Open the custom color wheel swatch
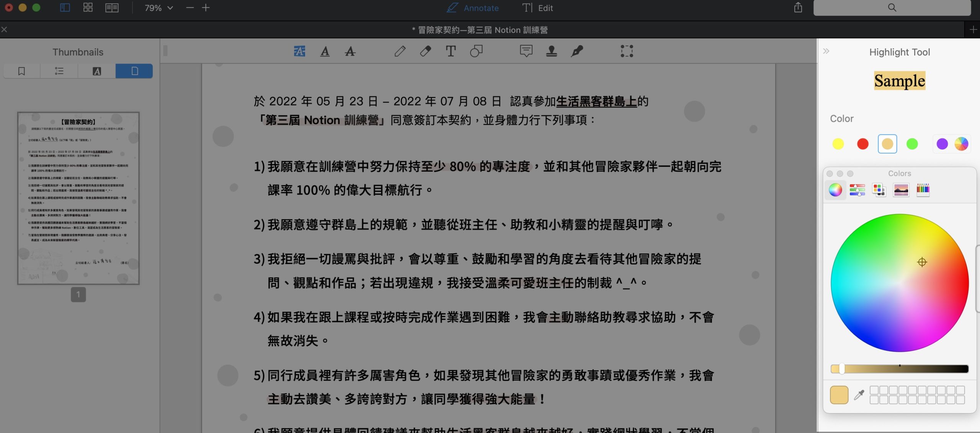The image size is (980, 433). click(x=961, y=144)
